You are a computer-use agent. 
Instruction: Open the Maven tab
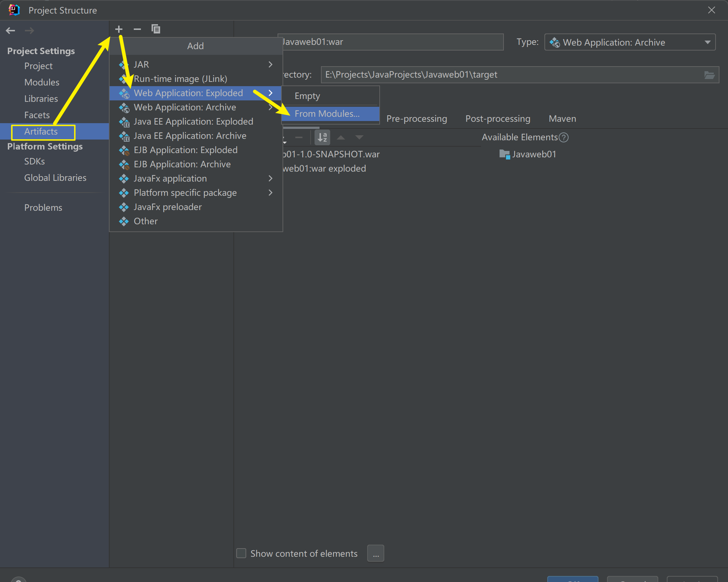pyautogui.click(x=562, y=119)
